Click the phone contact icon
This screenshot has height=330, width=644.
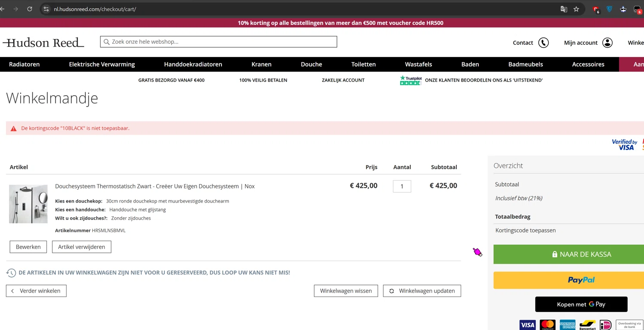(544, 42)
